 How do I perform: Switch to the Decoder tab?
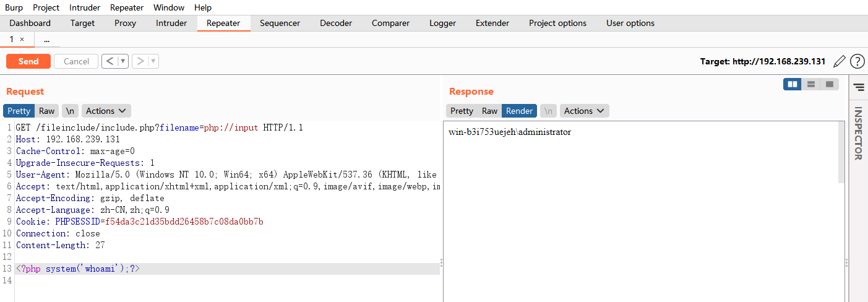click(x=336, y=23)
